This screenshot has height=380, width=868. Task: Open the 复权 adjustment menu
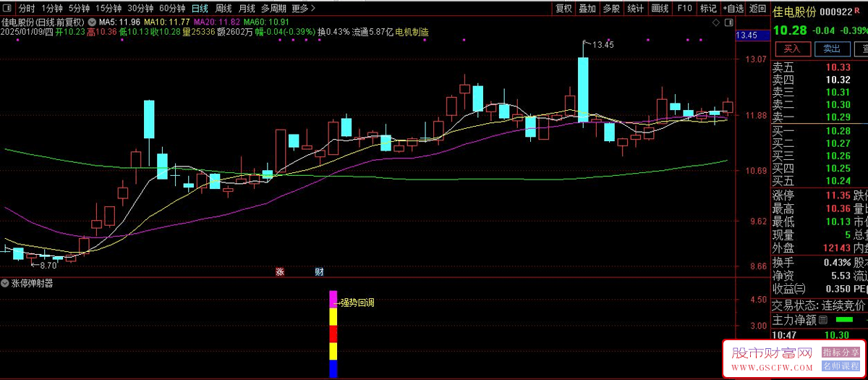(x=563, y=9)
